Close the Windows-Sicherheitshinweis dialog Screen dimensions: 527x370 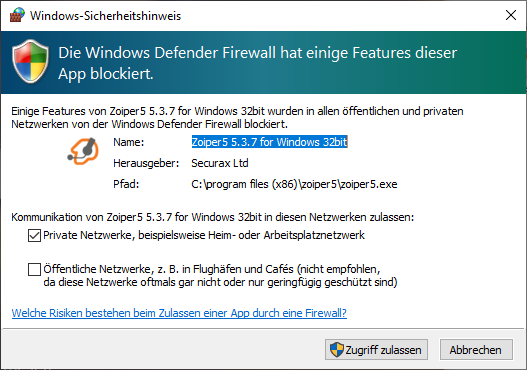click(511, 15)
